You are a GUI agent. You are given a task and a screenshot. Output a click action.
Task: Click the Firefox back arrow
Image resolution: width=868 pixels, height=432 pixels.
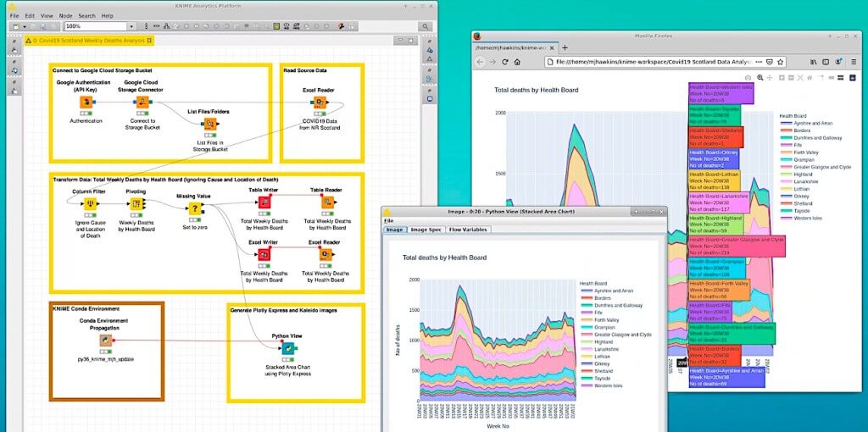(480, 62)
